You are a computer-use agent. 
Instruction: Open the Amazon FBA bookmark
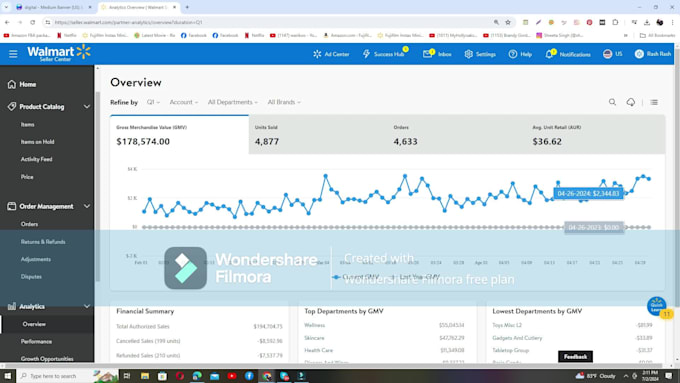click(26, 36)
